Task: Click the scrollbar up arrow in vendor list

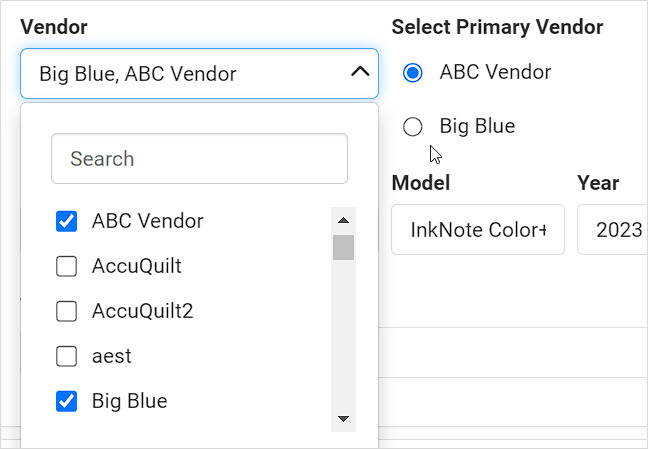Action: (343, 220)
